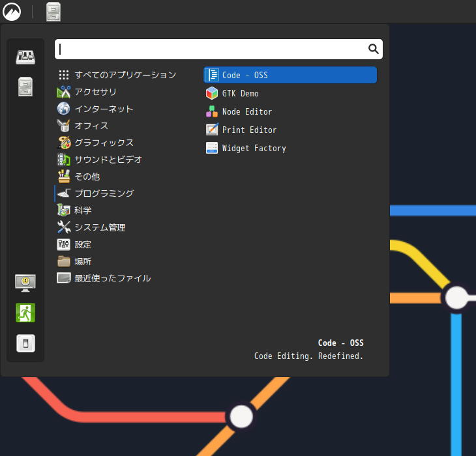This screenshot has width=476, height=456.
Task: Click the lock screen monitor icon in the sidebar
Action: (25, 283)
